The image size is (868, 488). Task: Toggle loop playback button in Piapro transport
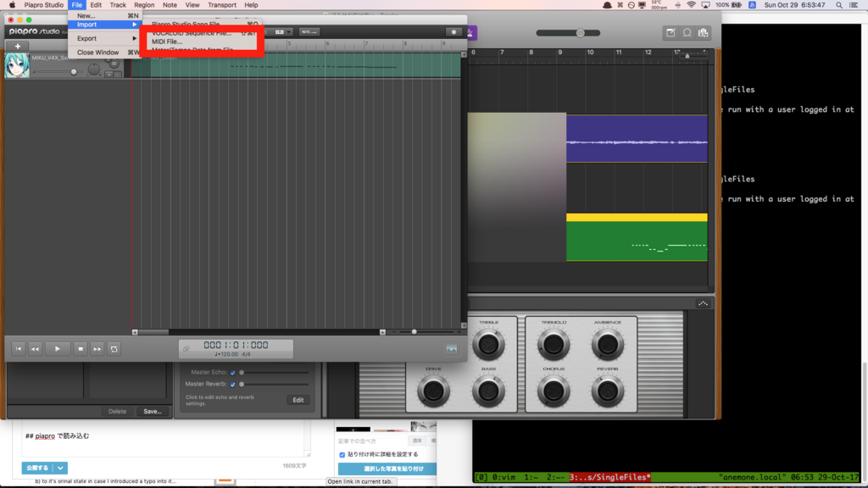tap(114, 349)
